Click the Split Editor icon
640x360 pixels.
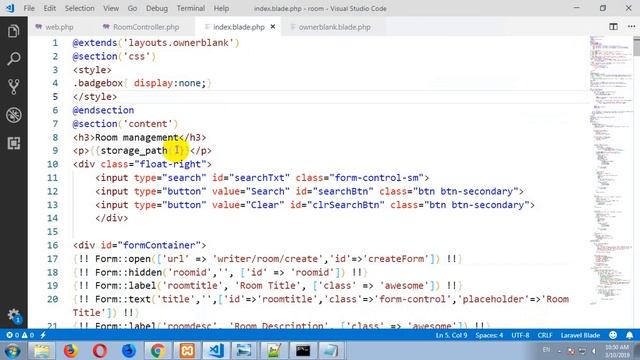(x=613, y=27)
